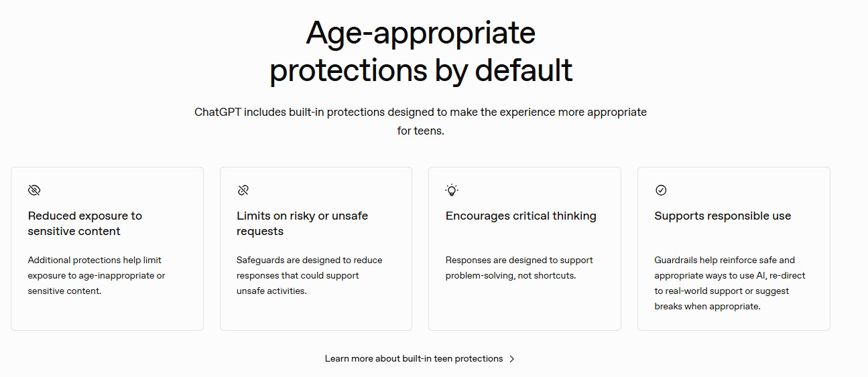Select the sensitive content card
Screen dimensions: 868x377
pyautogui.click(x=107, y=248)
